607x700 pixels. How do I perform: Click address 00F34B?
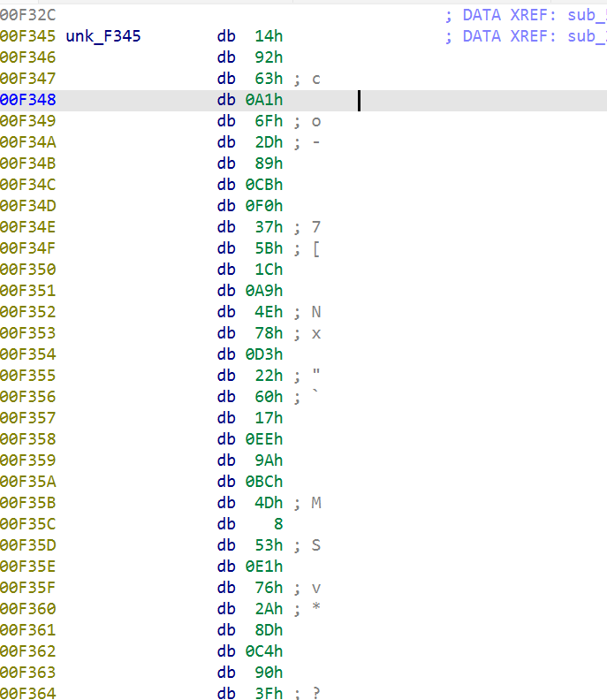[27, 164]
